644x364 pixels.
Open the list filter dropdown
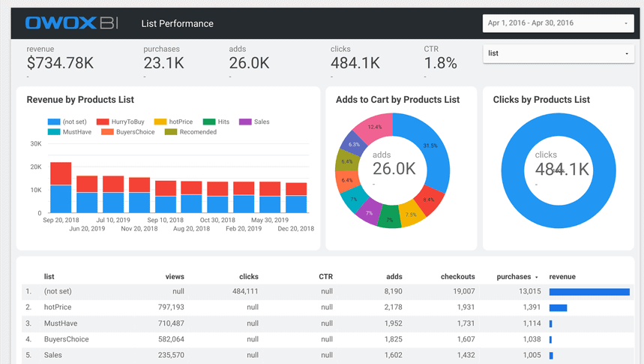pyautogui.click(x=559, y=53)
